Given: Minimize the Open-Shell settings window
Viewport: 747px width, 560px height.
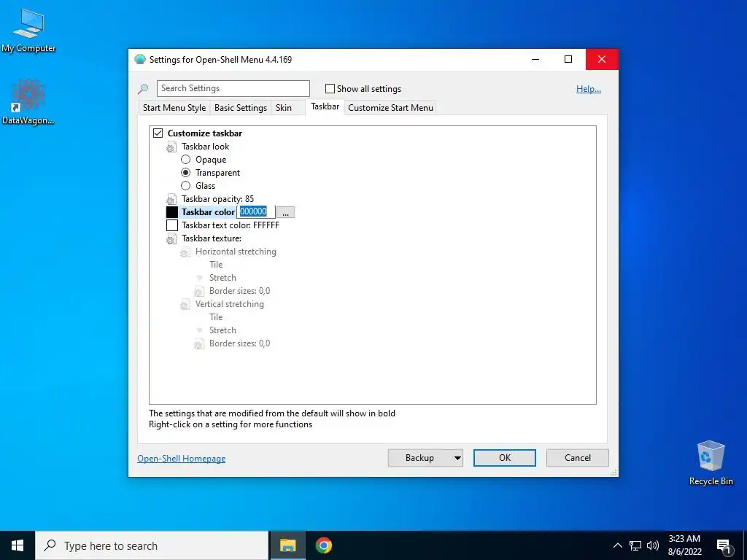Looking at the screenshot, I should coord(535,60).
